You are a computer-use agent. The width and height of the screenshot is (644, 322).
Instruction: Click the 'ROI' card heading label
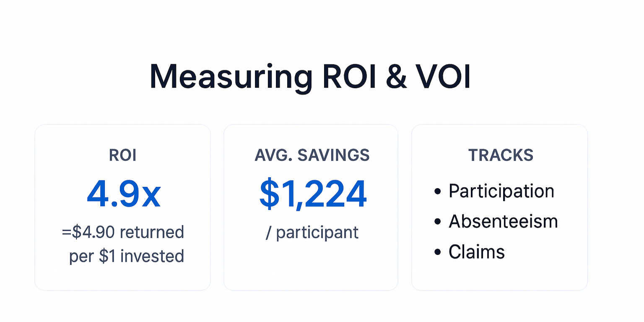point(122,155)
